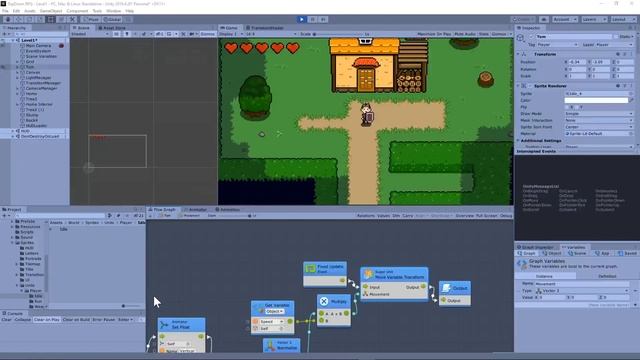
Task: Open Transform component help icon
Action: [x=618, y=54]
